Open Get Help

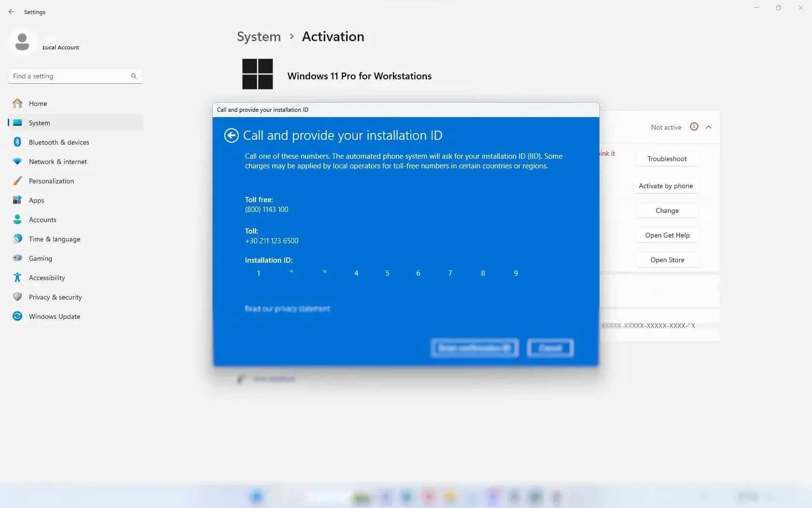[x=667, y=235]
